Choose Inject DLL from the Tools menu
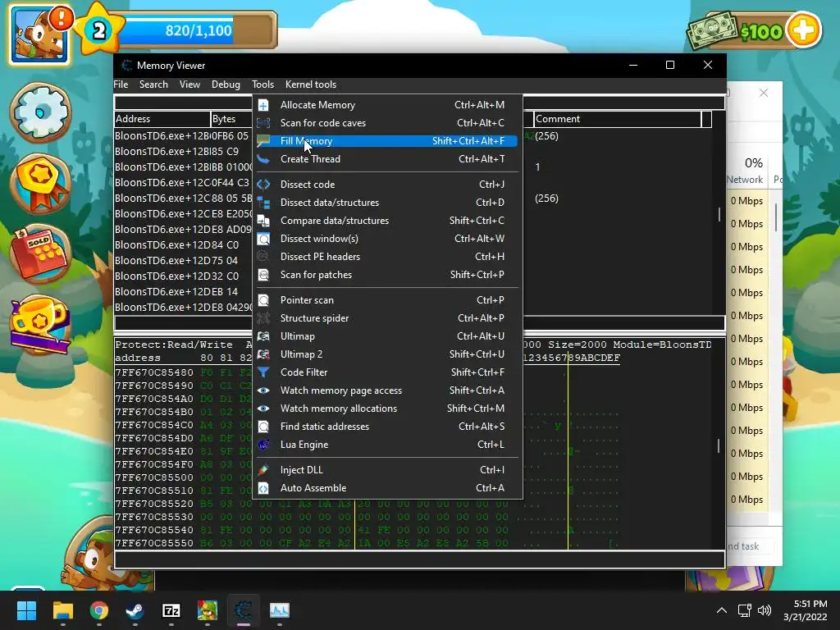The image size is (840, 630). click(x=387, y=470)
